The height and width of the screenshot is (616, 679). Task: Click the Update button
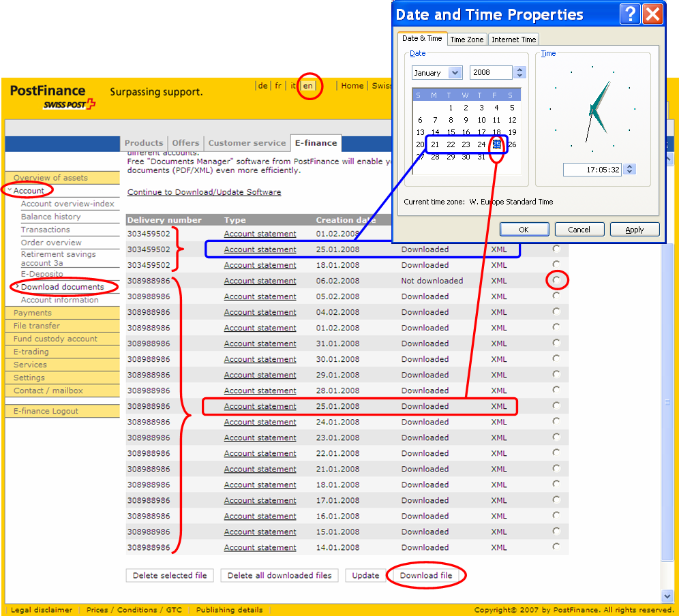pos(365,575)
